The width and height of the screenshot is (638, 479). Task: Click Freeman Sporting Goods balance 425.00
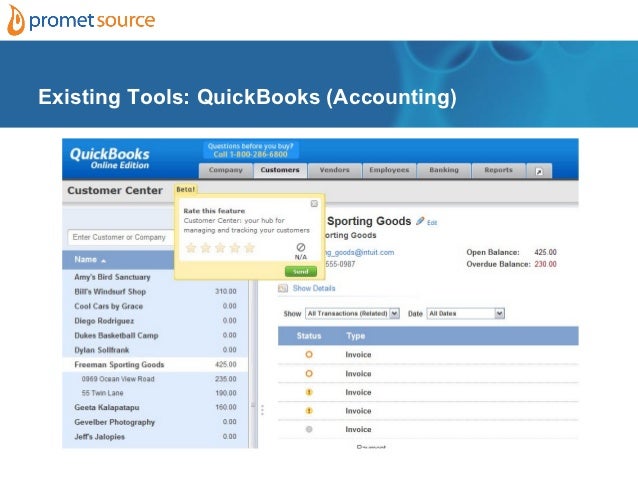pyautogui.click(x=226, y=365)
